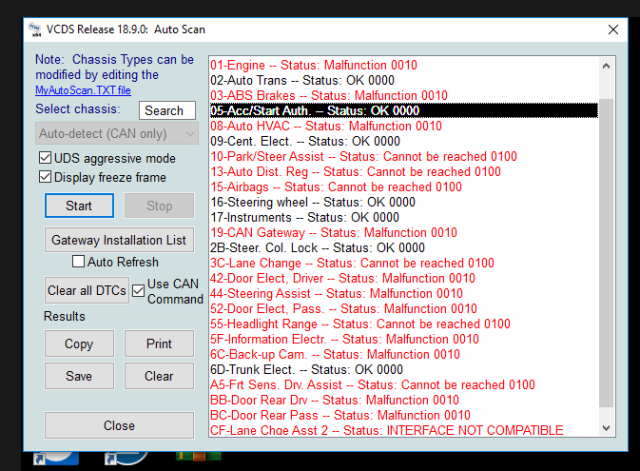The image size is (640, 471).
Task: Select the 42-Door Elect, Driver row
Action: coord(404,278)
